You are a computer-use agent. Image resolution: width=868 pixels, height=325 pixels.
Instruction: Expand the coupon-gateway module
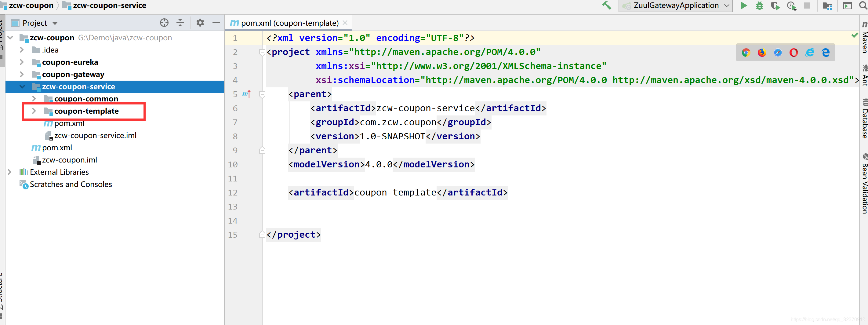click(x=22, y=74)
